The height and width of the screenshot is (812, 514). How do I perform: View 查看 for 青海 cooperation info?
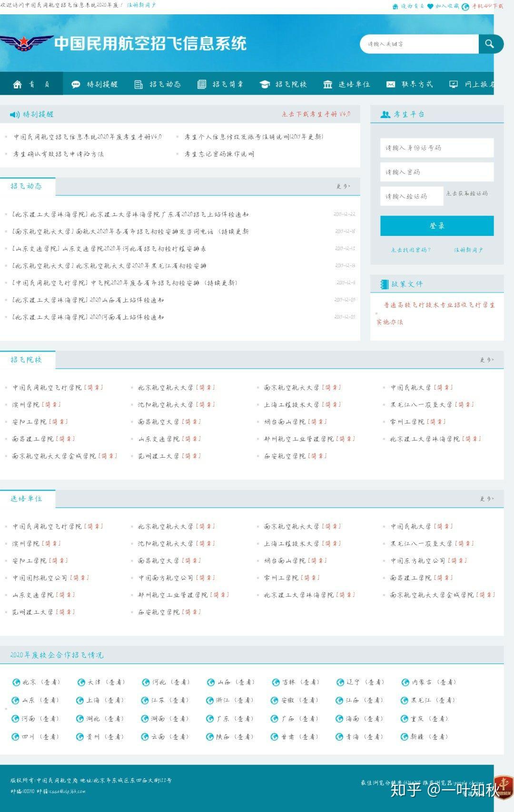372,737
